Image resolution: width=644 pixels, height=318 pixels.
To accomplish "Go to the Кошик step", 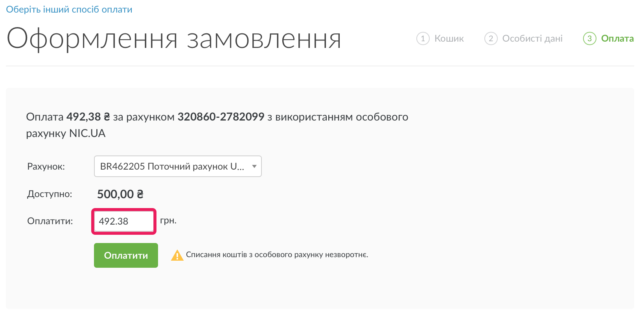I will click(449, 38).
